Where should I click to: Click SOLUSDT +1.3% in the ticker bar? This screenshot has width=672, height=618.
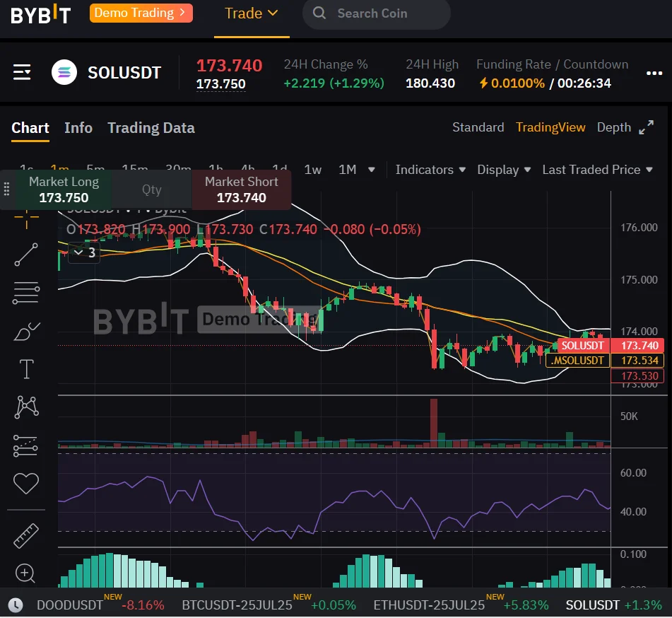pyautogui.click(x=614, y=605)
